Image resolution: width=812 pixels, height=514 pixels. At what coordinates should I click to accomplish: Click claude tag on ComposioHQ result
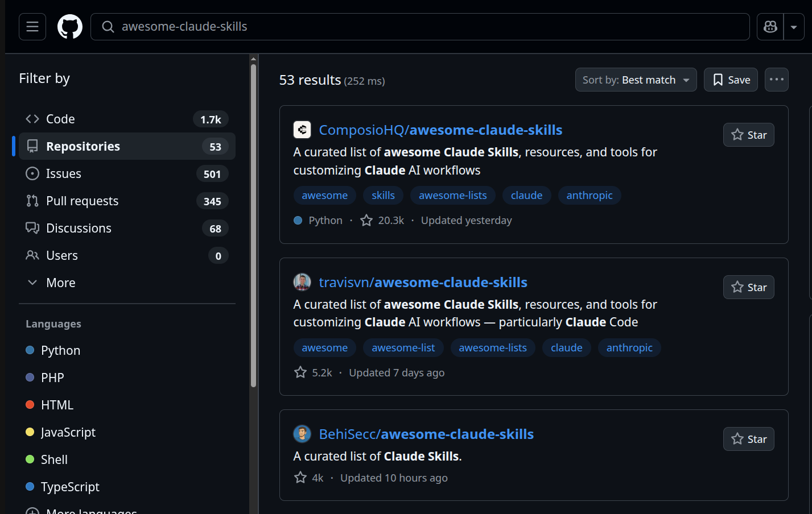[x=526, y=196]
